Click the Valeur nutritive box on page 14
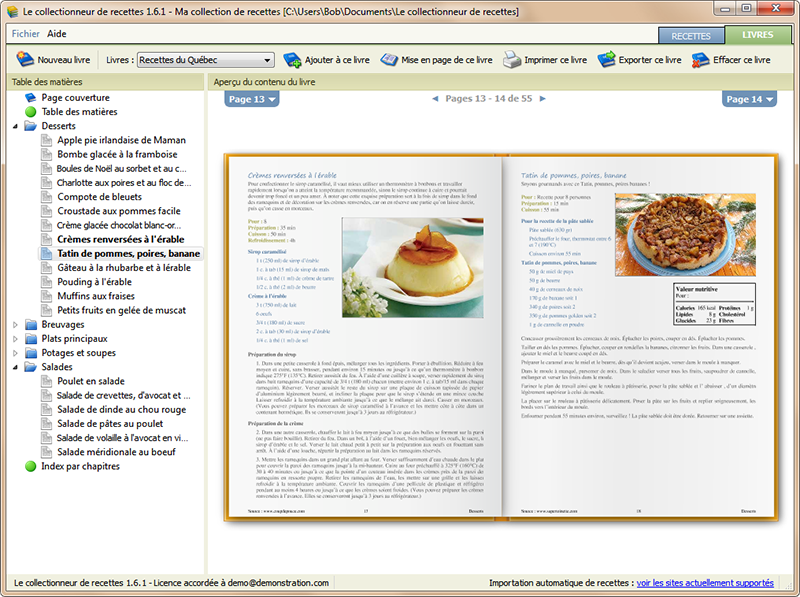 coord(715,305)
